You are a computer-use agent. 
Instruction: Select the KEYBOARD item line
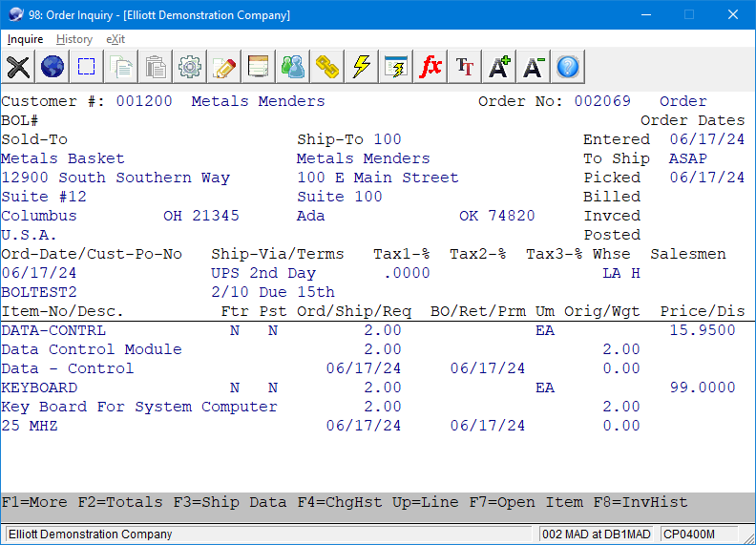point(378,388)
